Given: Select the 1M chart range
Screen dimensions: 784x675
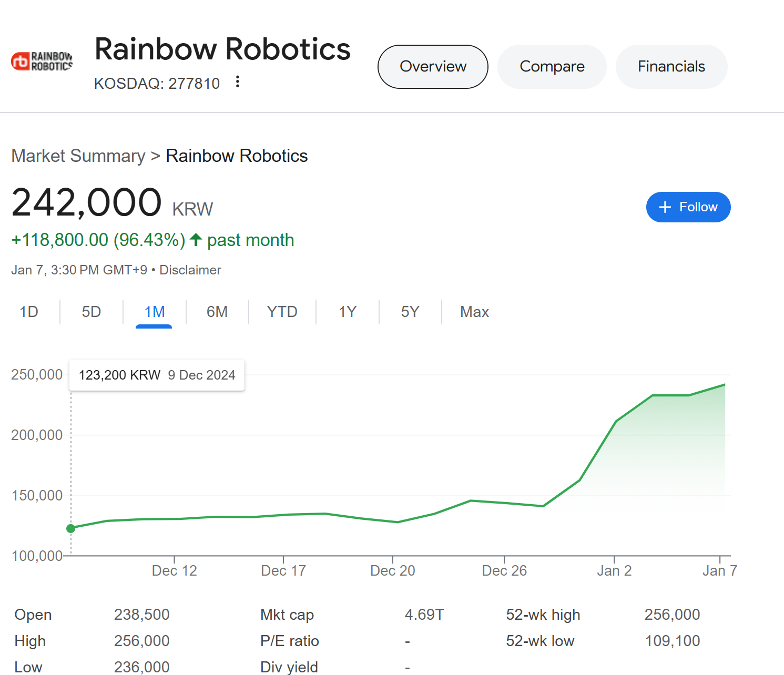Looking at the screenshot, I should click(x=155, y=312).
